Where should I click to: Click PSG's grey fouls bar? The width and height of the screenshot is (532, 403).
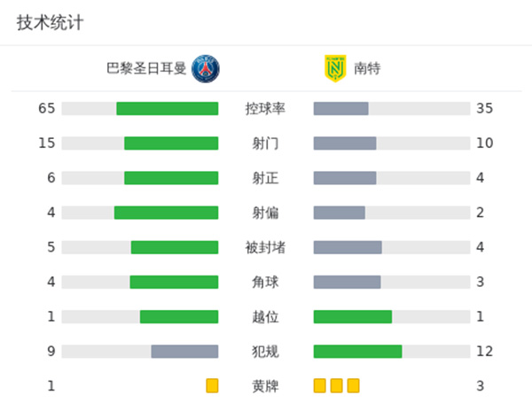coord(184,351)
